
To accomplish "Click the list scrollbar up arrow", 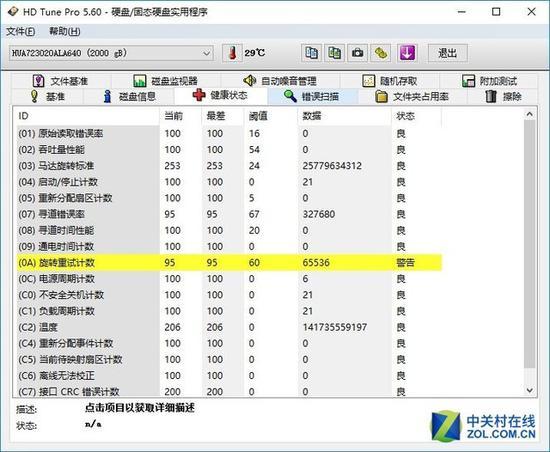I will tap(530, 114).
